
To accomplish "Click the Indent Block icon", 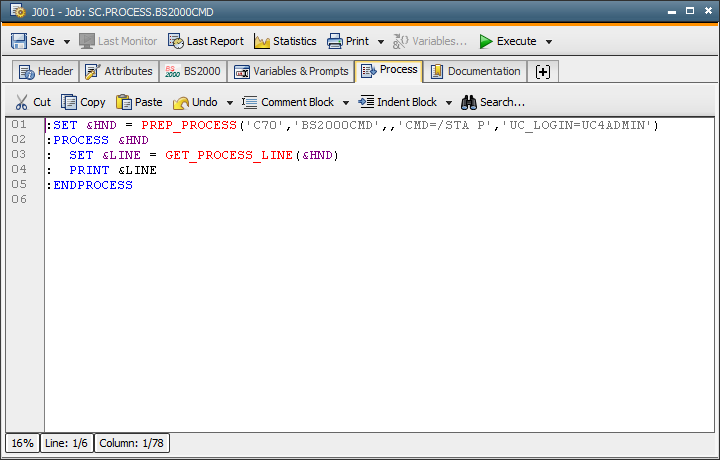I will pyautogui.click(x=366, y=101).
